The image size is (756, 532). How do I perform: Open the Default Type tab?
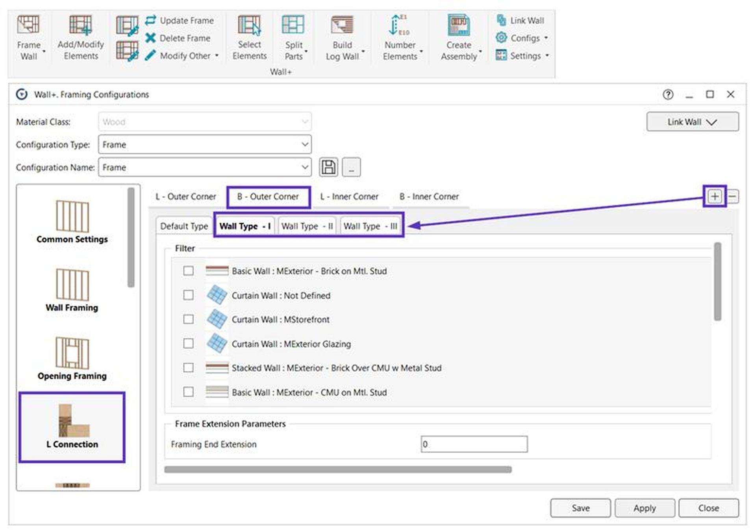point(184,226)
